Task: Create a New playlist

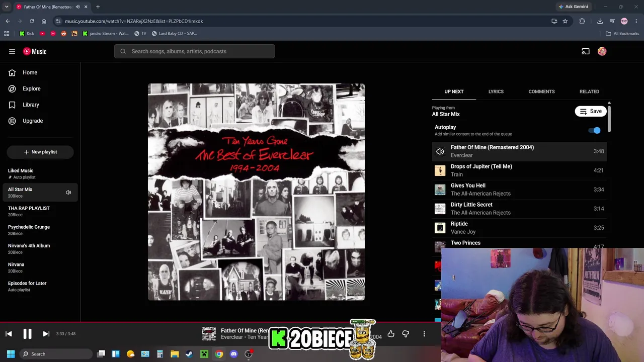Action: tap(40, 152)
